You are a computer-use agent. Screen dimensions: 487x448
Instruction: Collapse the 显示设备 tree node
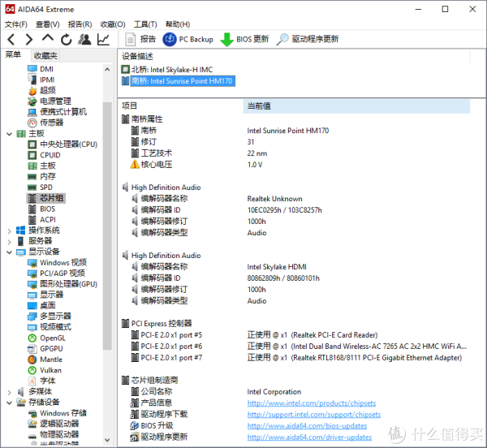tap(9, 252)
